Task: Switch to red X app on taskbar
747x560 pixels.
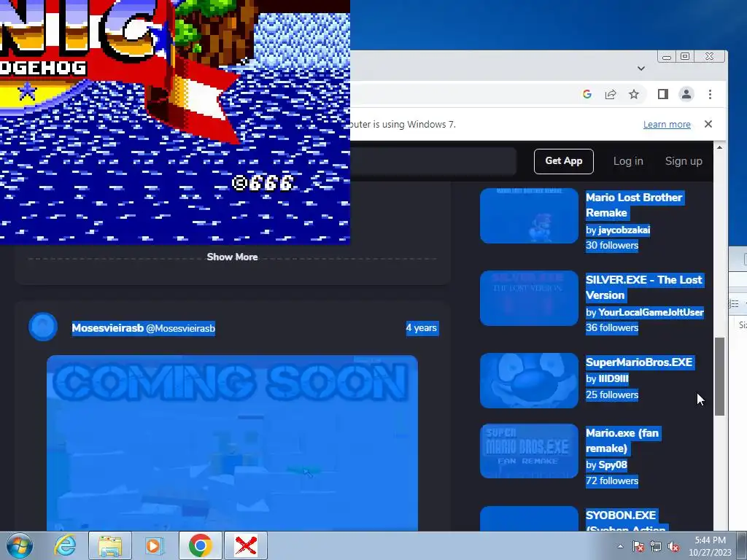Action: click(246, 545)
